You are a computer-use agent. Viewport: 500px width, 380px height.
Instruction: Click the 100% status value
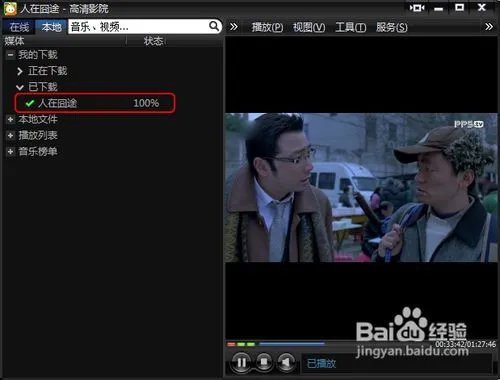tap(146, 103)
